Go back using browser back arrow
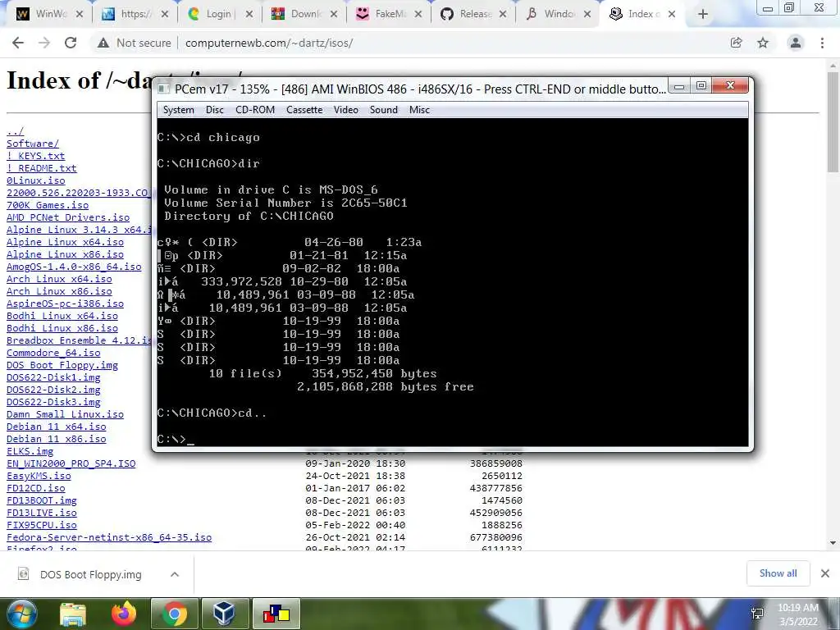The image size is (840, 630). click(18, 43)
